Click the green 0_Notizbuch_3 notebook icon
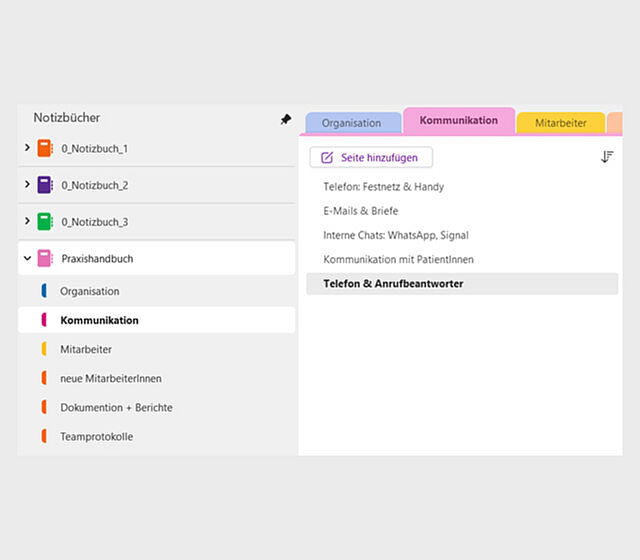 [x=44, y=221]
